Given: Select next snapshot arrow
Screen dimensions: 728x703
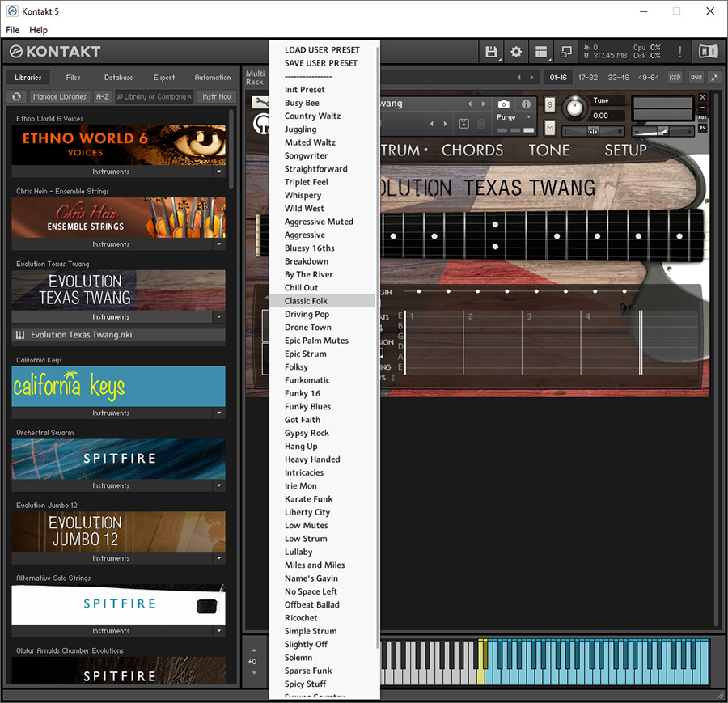Looking at the screenshot, I should [445, 124].
